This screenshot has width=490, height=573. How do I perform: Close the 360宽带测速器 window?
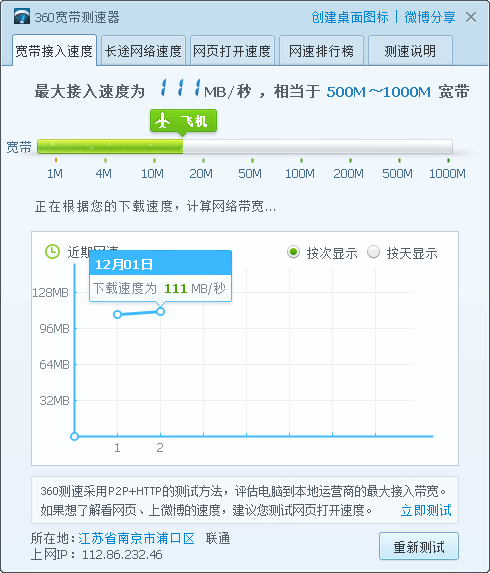coord(471,17)
